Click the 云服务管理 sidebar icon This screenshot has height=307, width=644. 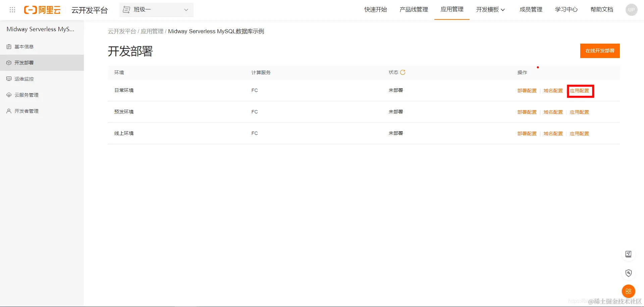pyautogui.click(x=9, y=95)
